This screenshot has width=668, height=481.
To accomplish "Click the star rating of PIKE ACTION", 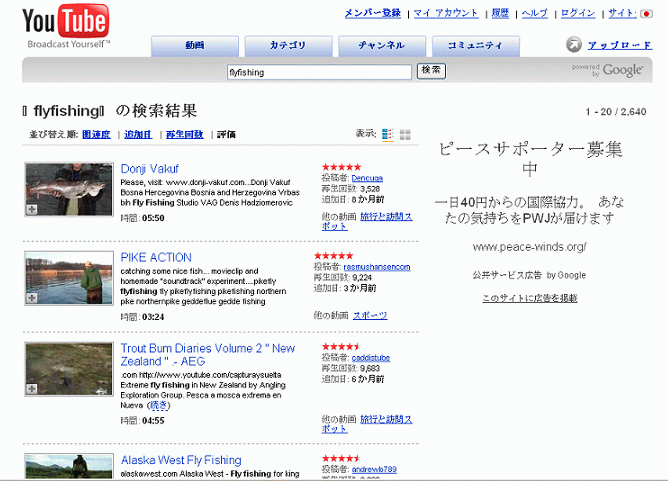I will [334, 256].
